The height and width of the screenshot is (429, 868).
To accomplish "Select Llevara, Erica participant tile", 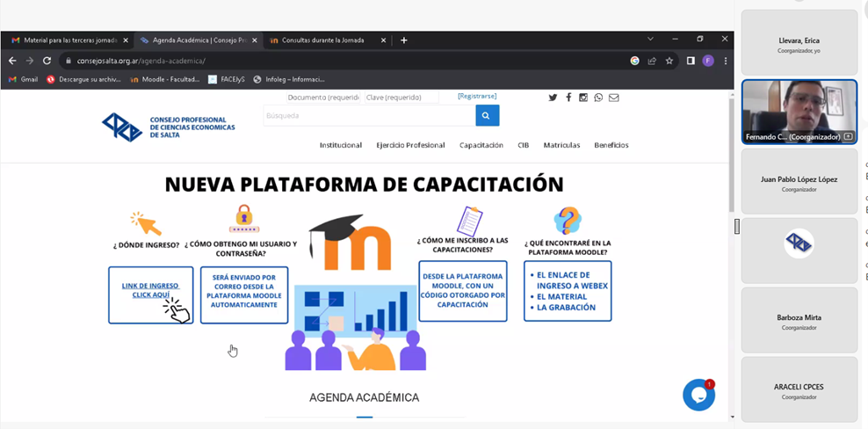I will [799, 43].
